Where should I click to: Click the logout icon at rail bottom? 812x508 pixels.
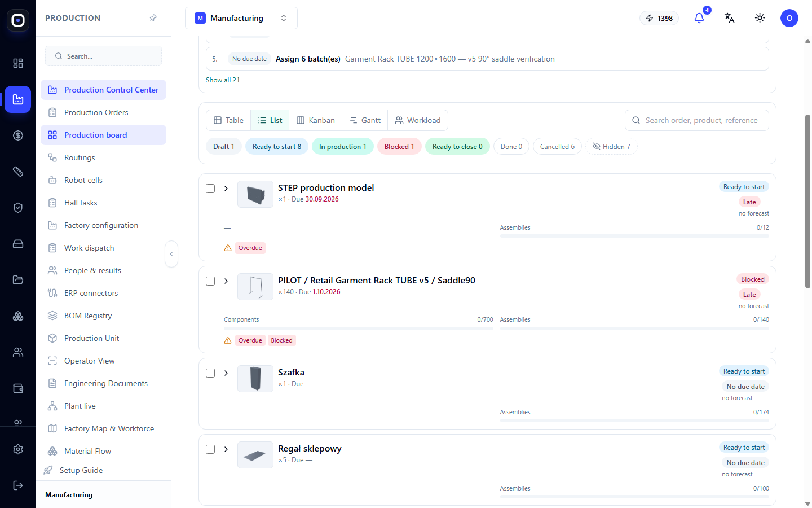click(x=18, y=485)
